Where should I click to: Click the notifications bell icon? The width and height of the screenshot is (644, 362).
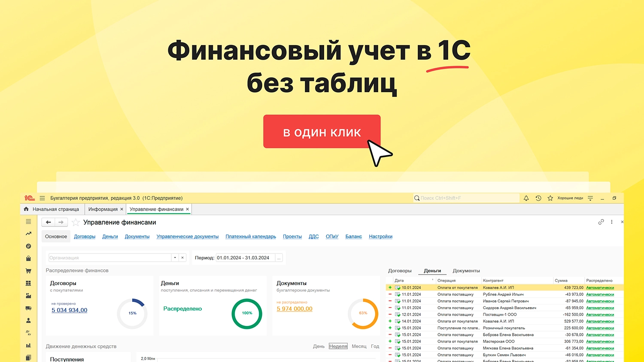pos(526,198)
